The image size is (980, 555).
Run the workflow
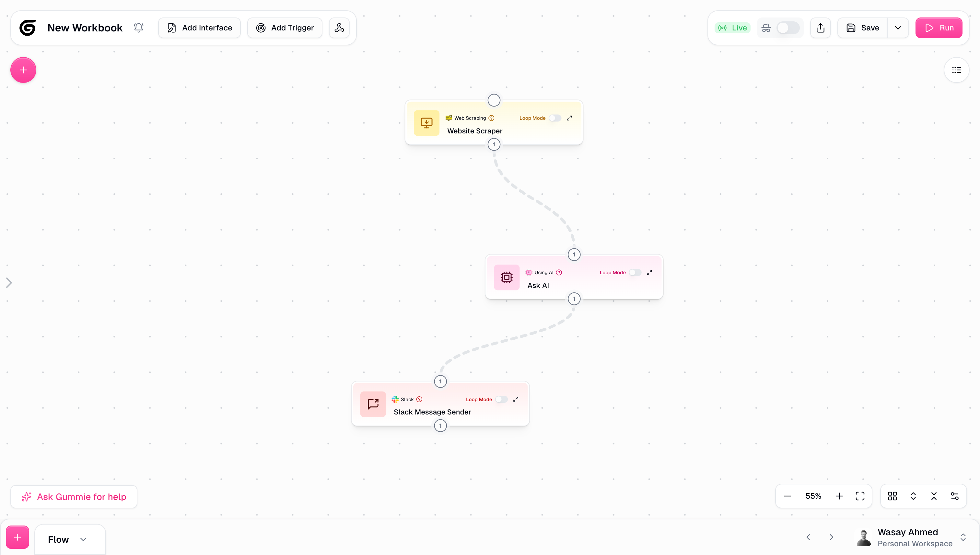pos(939,28)
